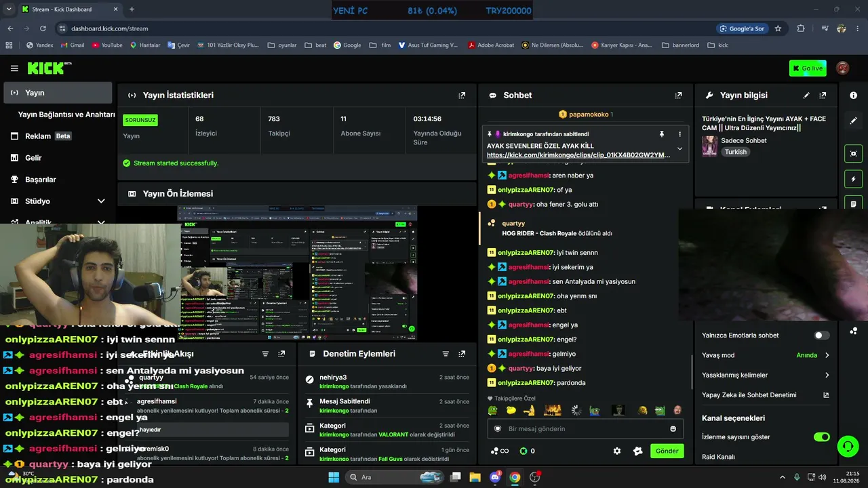Reload the dashboard page
Viewport: 868px width, 488px height.
point(43,28)
